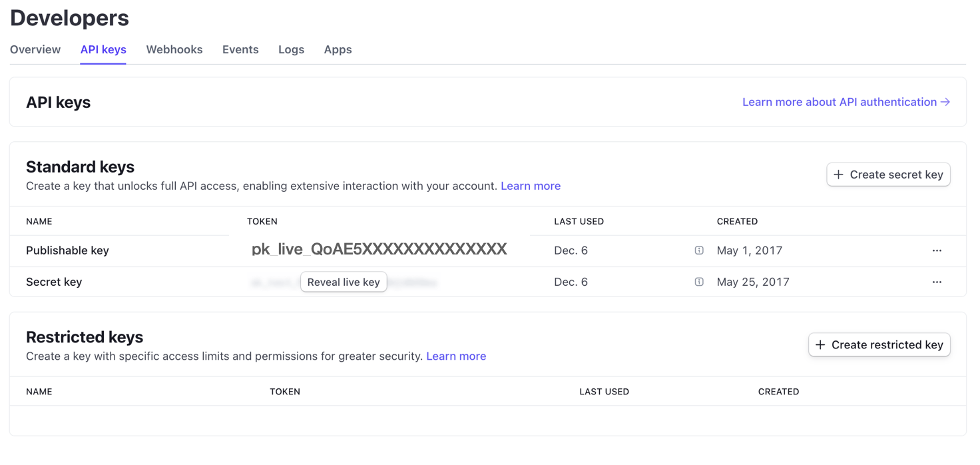
Task: Go to the Events tab
Action: click(x=240, y=50)
